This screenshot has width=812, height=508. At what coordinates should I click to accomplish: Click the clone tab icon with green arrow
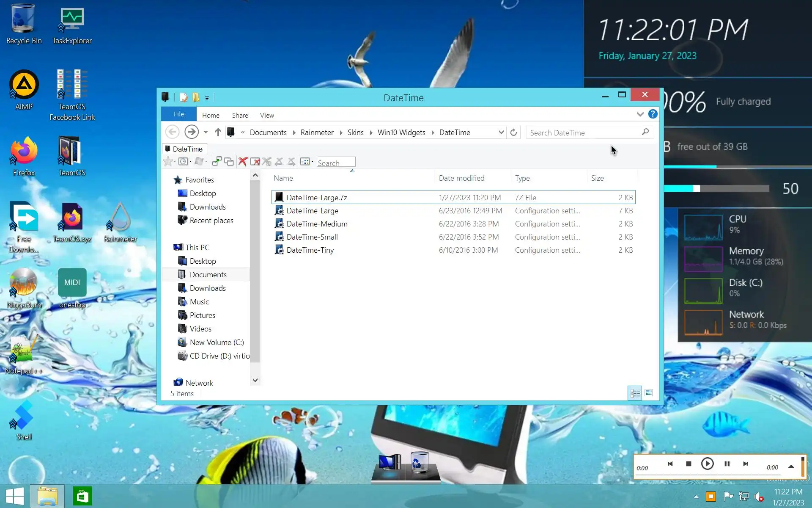pyautogui.click(x=217, y=161)
